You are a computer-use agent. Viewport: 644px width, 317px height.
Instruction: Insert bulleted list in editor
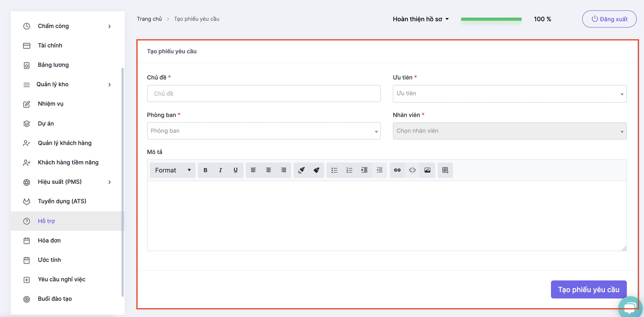pos(334,170)
